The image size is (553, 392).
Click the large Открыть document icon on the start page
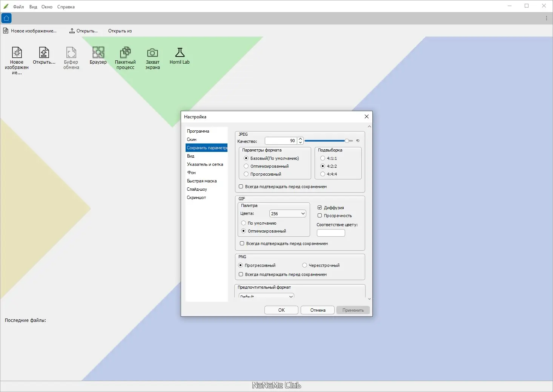click(x=44, y=55)
